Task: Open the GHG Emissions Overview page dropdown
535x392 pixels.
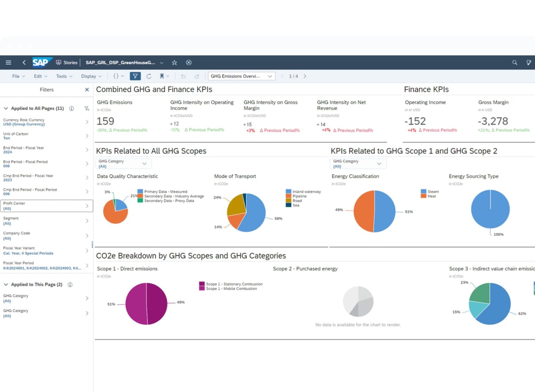Action: pyautogui.click(x=241, y=76)
